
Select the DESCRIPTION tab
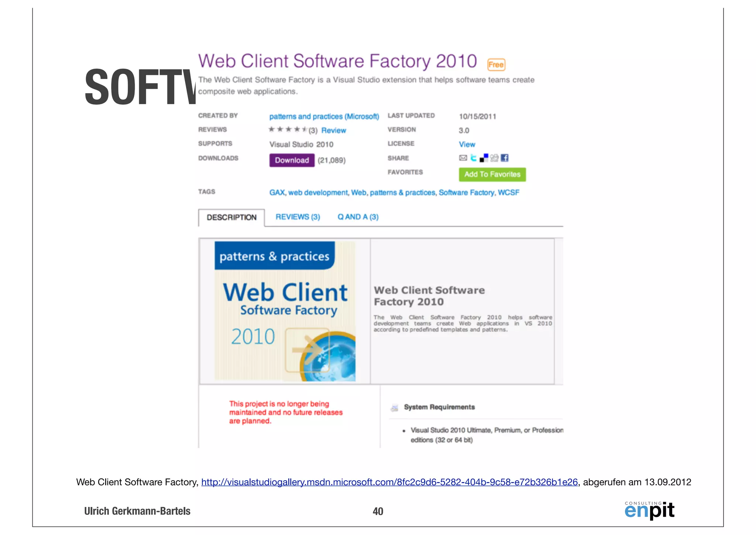(x=231, y=218)
